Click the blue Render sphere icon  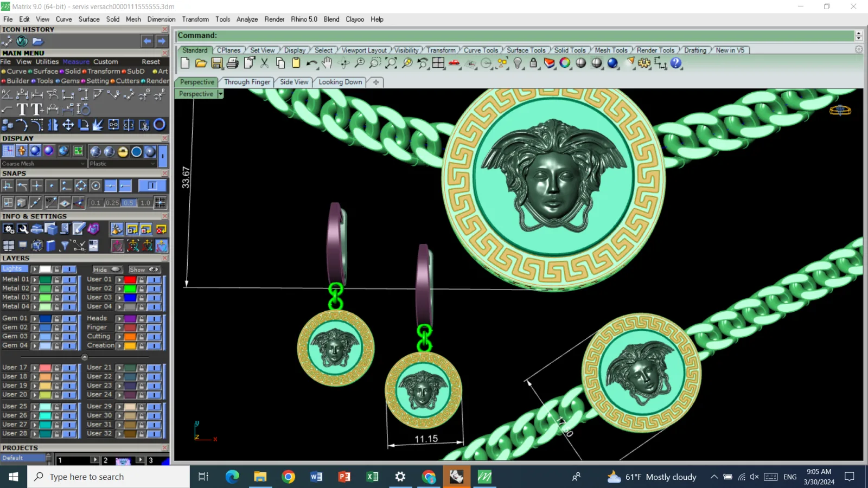pos(613,63)
